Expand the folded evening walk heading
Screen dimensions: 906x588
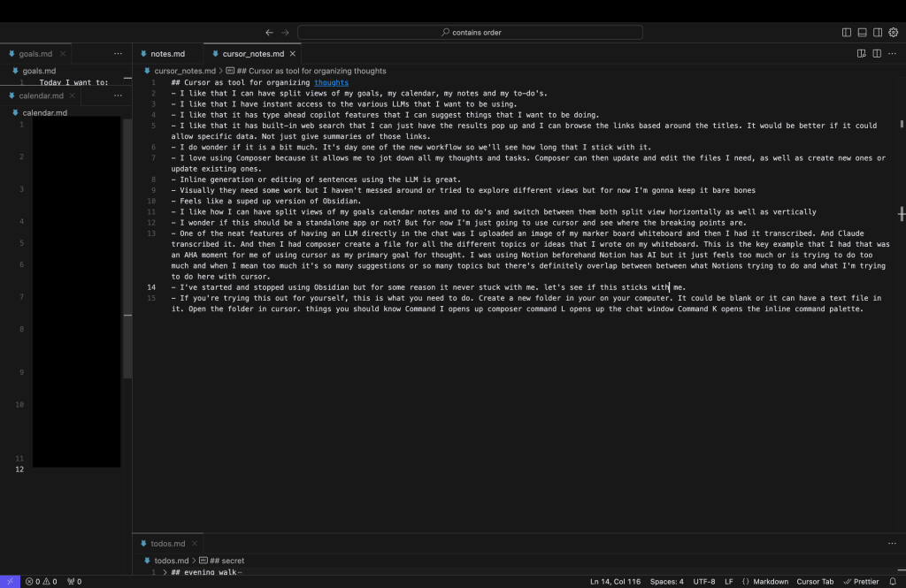[165, 572]
